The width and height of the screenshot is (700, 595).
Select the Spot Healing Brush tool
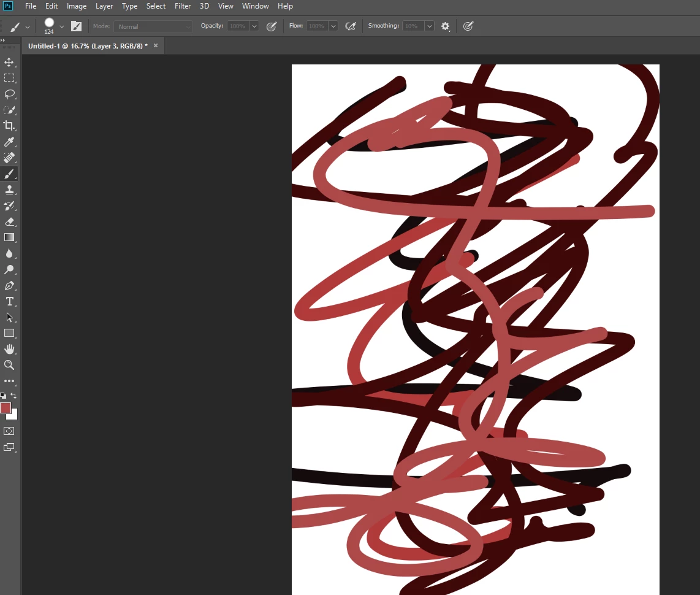coord(9,158)
